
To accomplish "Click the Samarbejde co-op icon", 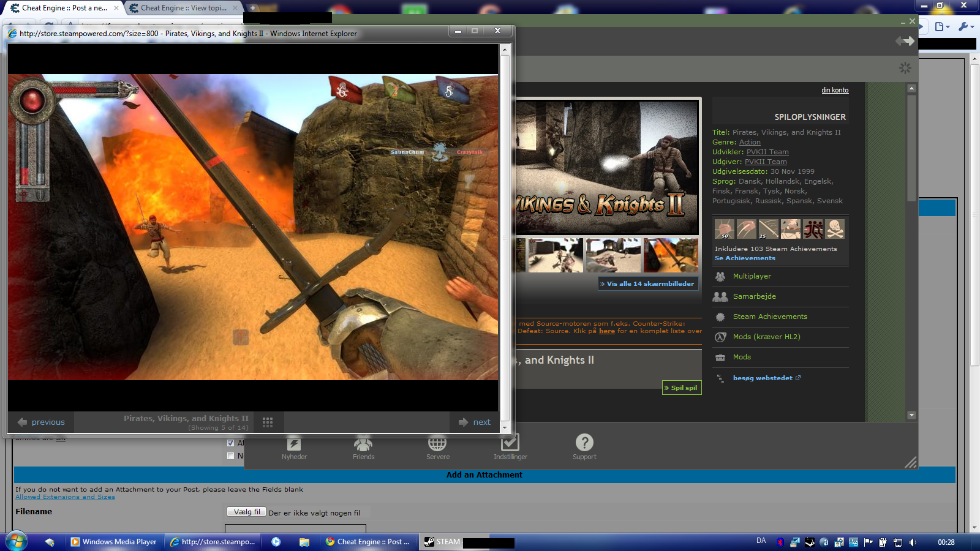I will pos(720,296).
